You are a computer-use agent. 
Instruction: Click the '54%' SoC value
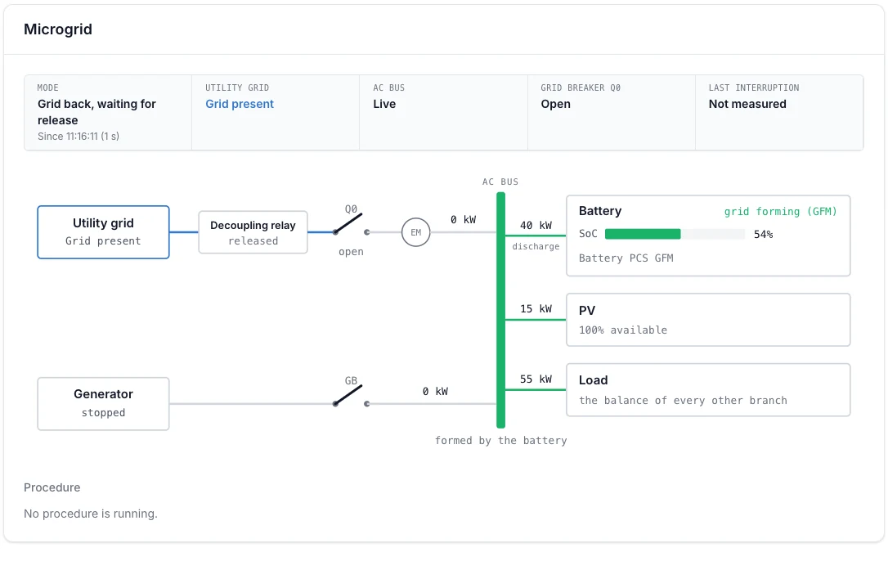pyautogui.click(x=764, y=234)
